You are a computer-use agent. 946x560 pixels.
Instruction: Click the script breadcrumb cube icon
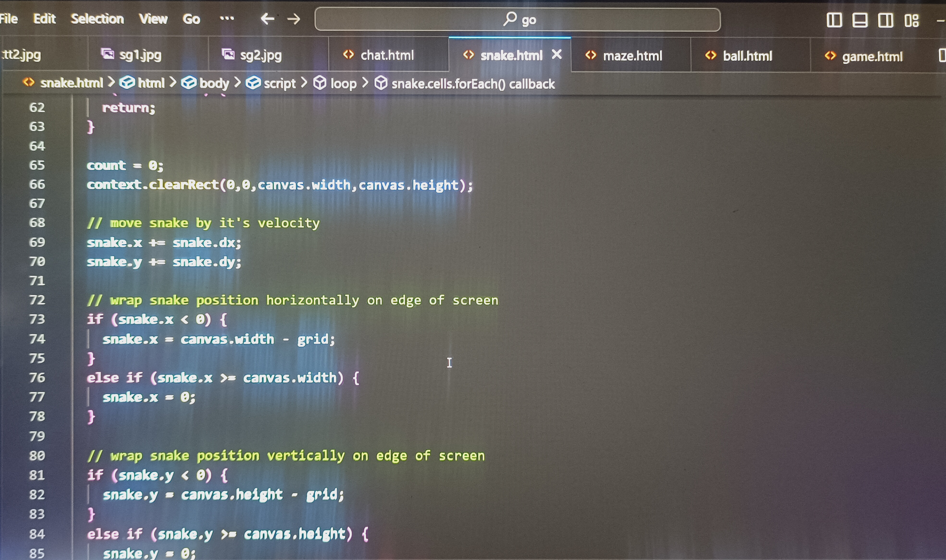[253, 83]
